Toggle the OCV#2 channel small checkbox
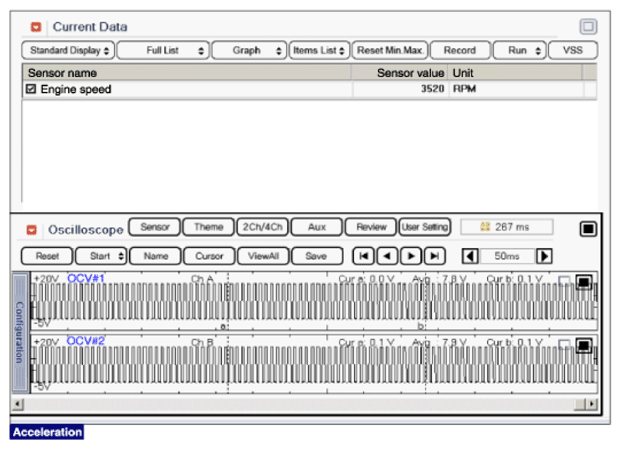The height and width of the screenshot is (450, 621). [x=565, y=344]
